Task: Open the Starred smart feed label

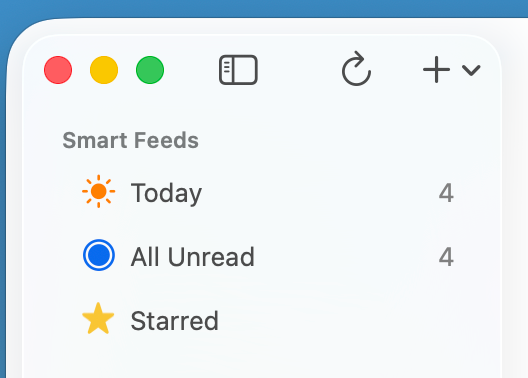Action: pos(175,320)
